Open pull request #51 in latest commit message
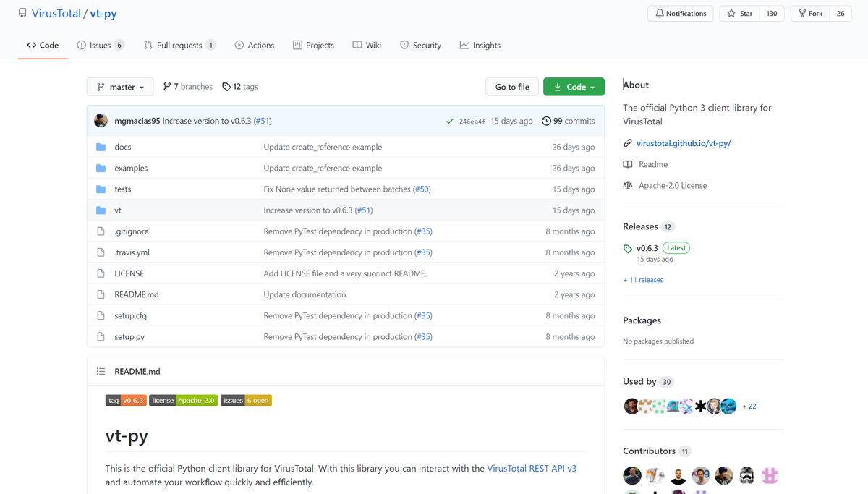Viewport: 868px width, 494px height. tap(263, 121)
